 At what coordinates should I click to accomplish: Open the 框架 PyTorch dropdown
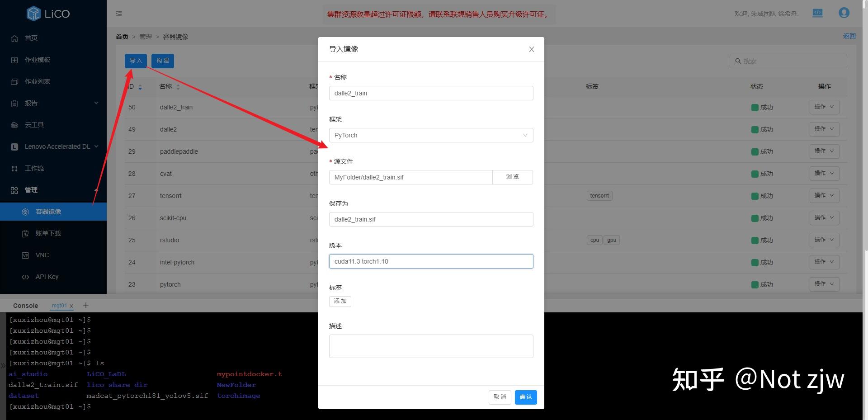(x=431, y=135)
